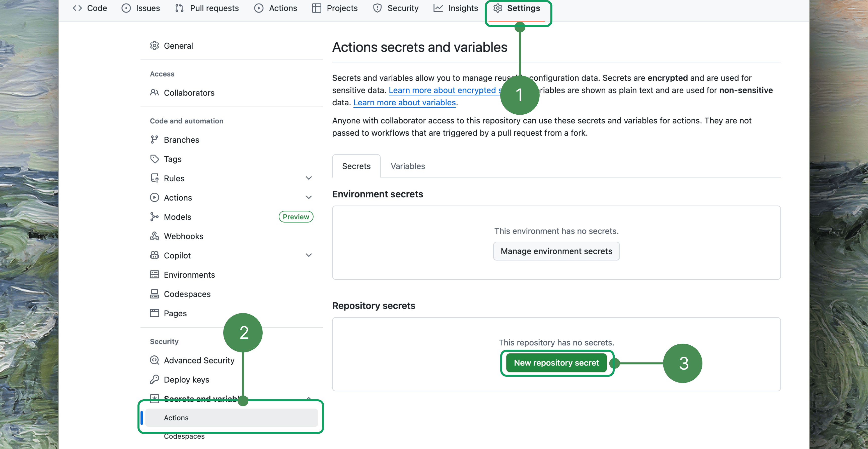Image resolution: width=868 pixels, height=449 pixels.
Task: Click 'This environment has no secrets.' text
Action: (x=556, y=231)
